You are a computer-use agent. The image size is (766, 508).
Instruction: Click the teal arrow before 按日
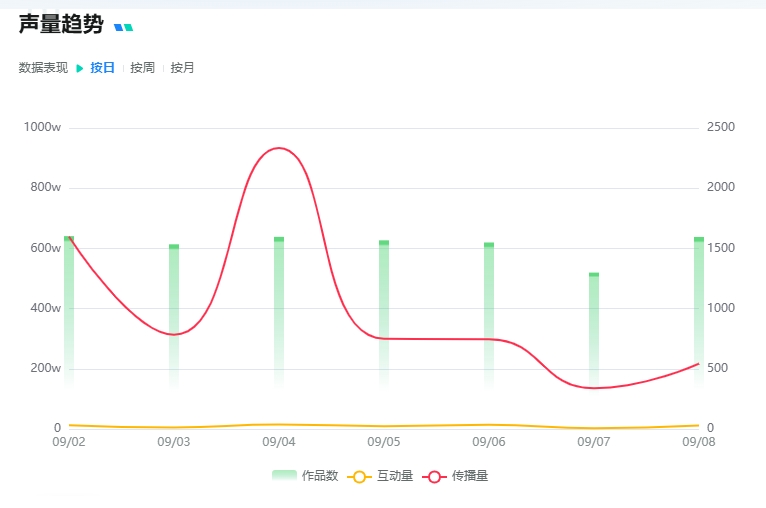pos(80,68)
